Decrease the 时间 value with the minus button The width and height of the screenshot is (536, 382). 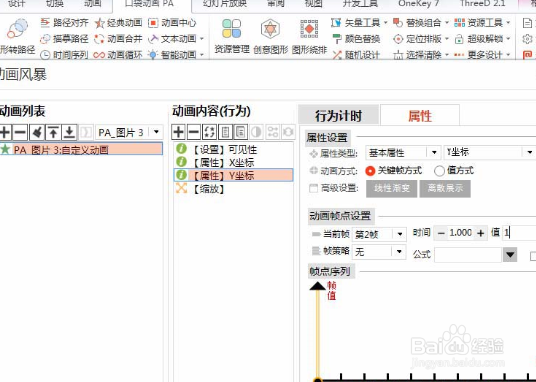pos(441,234)
